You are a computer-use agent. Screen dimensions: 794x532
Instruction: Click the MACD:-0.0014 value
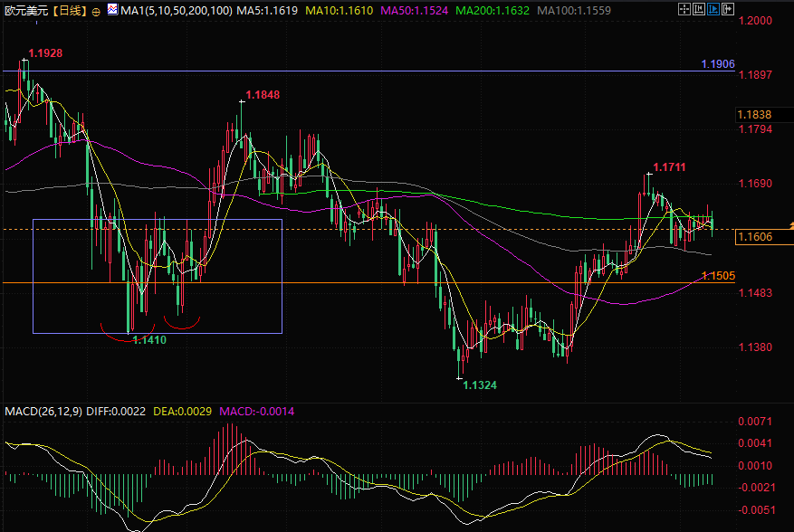[256, 412]
